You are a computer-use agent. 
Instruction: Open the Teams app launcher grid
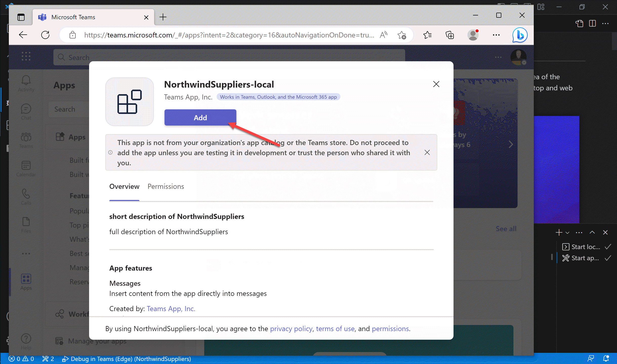point(26,56)
